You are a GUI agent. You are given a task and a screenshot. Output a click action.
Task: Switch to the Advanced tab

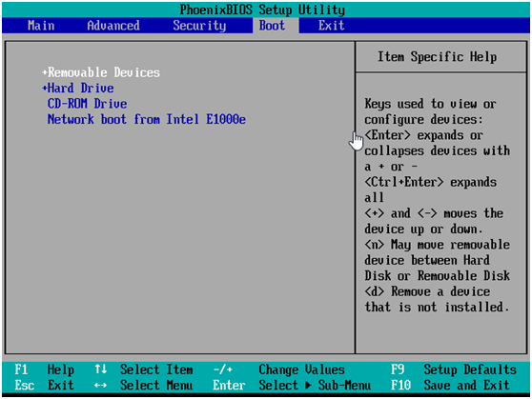click(x=113, y=26)
